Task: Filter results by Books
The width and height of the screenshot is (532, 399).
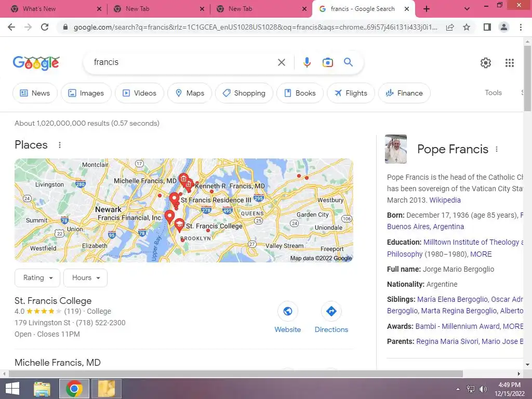Action: pyautogui.click(x=300, y=93)
